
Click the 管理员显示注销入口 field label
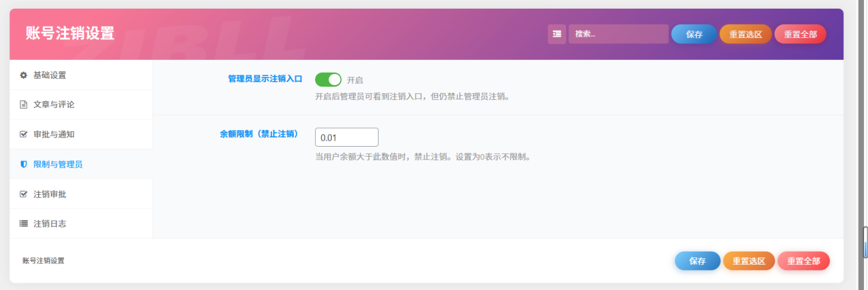click(265, 79)
